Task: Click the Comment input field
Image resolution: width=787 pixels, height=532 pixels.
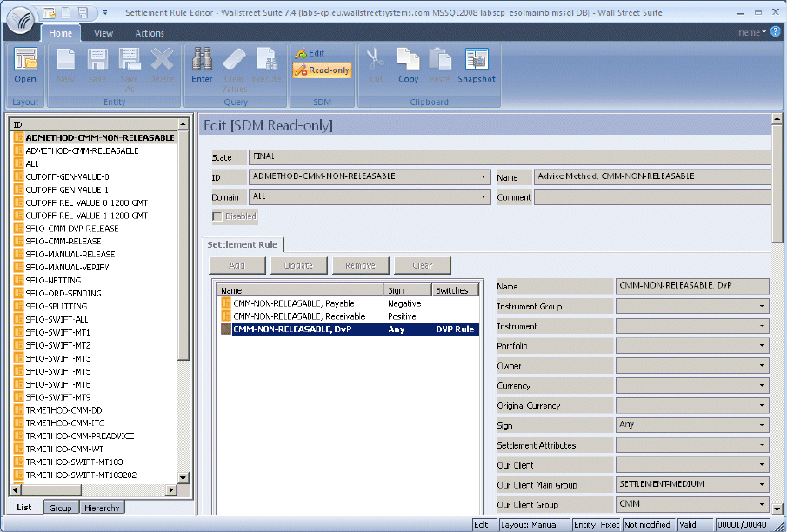Action: click(652, 197)
